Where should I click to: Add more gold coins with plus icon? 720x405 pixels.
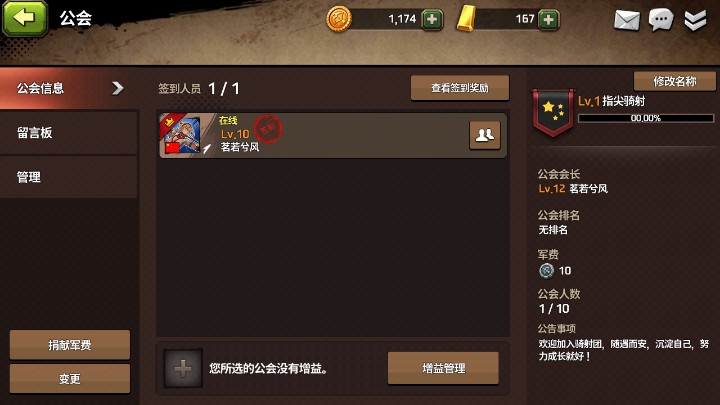point(432,20)
